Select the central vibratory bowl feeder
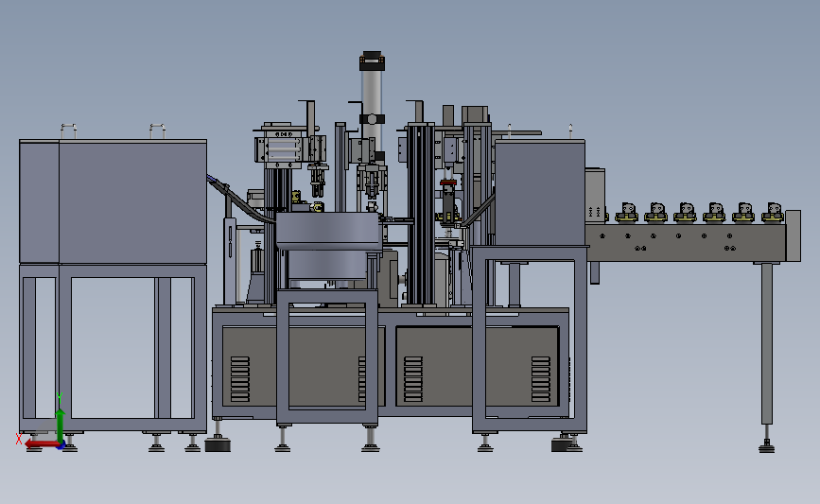 pyautogui.click(x=329, y=245)
